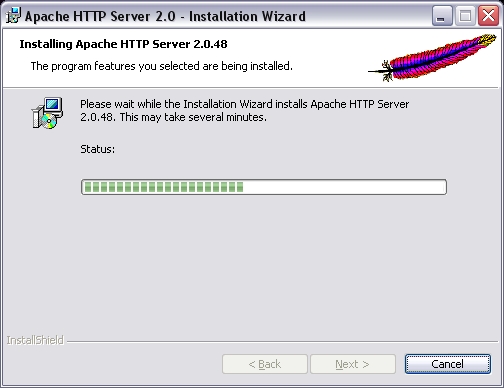Click 'The program features you selected' text

[162, 66]
